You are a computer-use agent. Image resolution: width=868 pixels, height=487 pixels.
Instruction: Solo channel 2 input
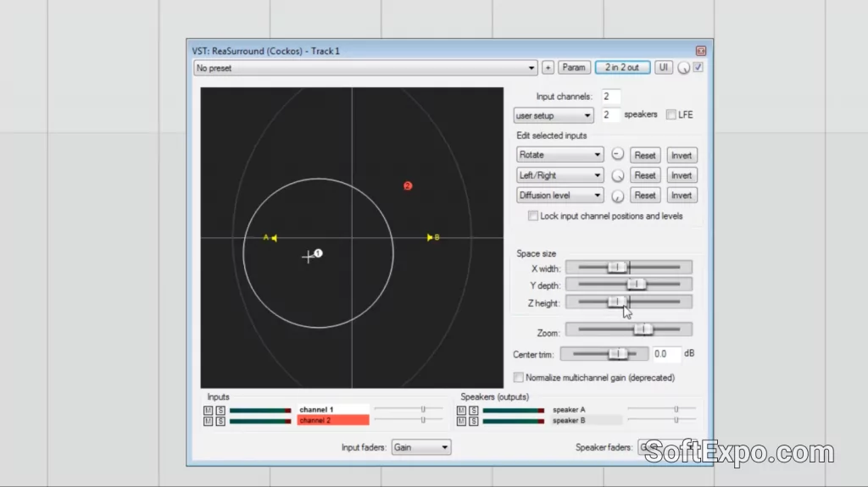tap(220, 421)
